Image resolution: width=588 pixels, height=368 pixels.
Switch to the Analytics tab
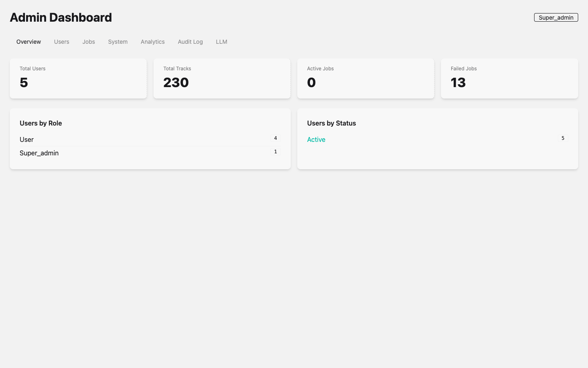click(152, 42)
